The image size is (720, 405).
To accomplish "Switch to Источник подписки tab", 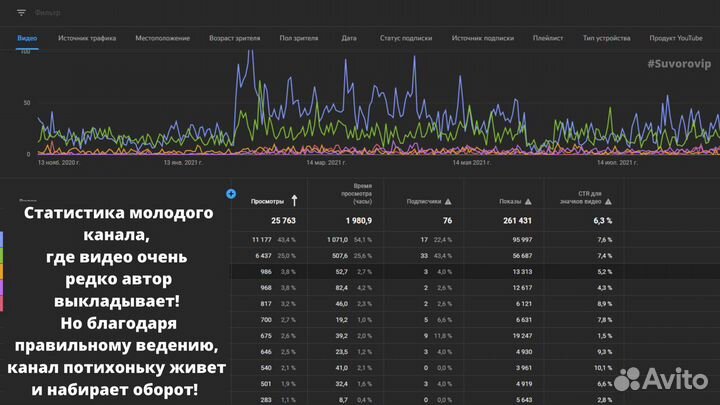I will pyautogui.click(x=483, y=38).
